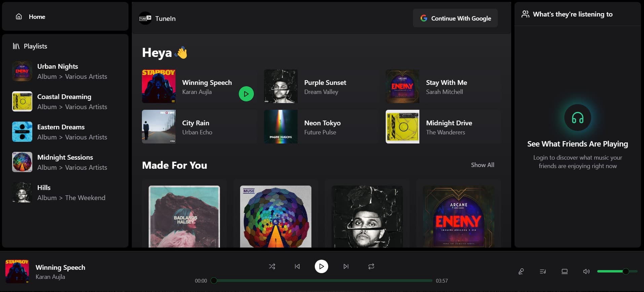Toggle shuffle playback mode
Screen dimensions: 644x292
[x=272, y=266]
